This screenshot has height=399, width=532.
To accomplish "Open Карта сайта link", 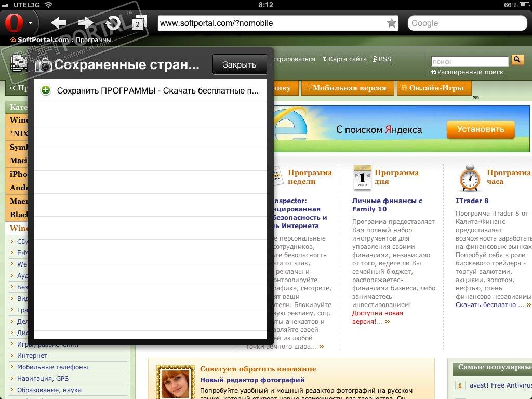I will click(x=348, y=59).
